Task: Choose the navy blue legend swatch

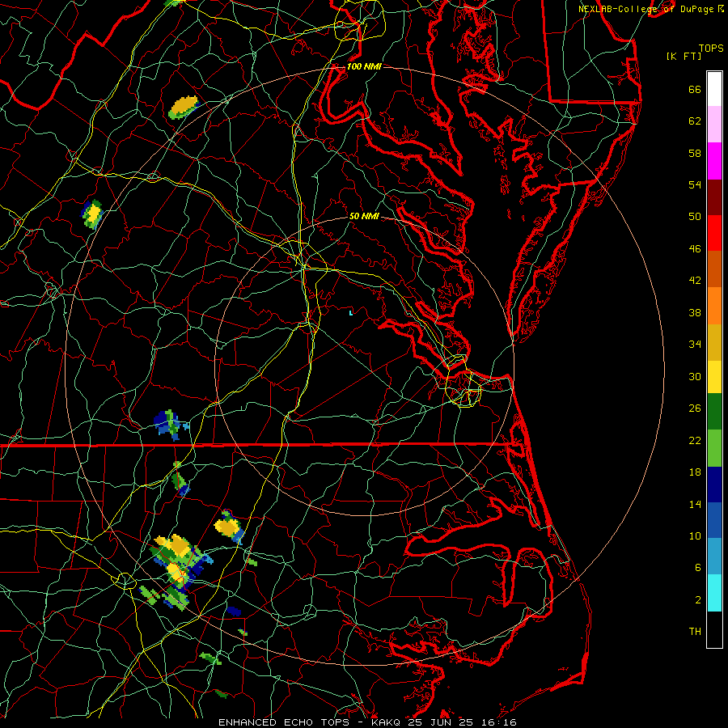Action: pos(714,485)
